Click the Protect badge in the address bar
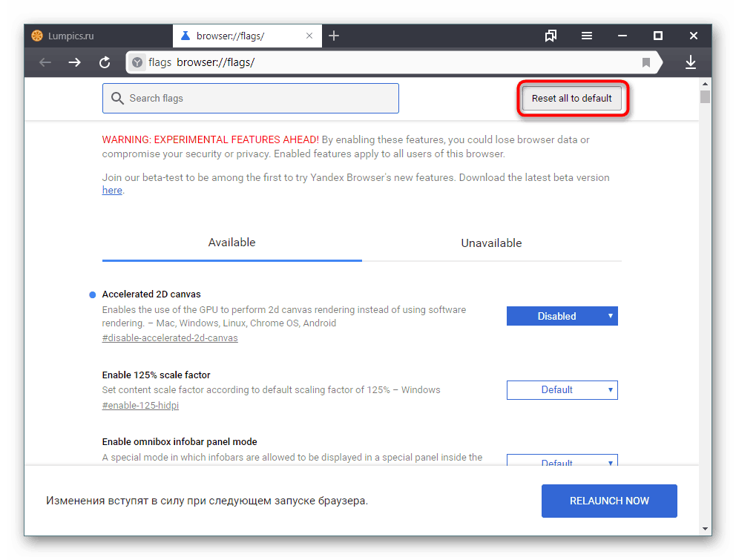 point(137,62)
